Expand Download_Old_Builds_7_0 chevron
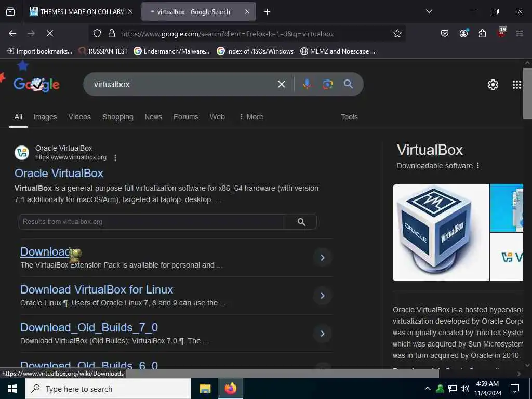Screen dimensions: 532x399 pos(323,334)
